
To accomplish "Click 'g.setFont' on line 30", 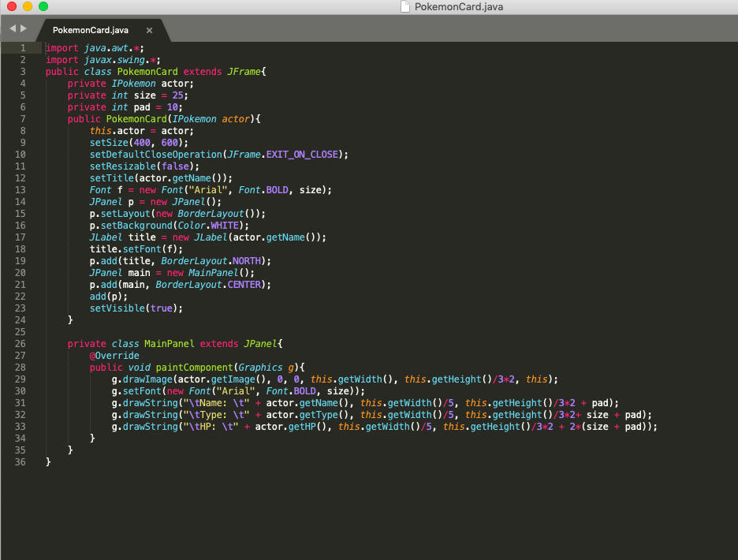I will tap(136, 391).
